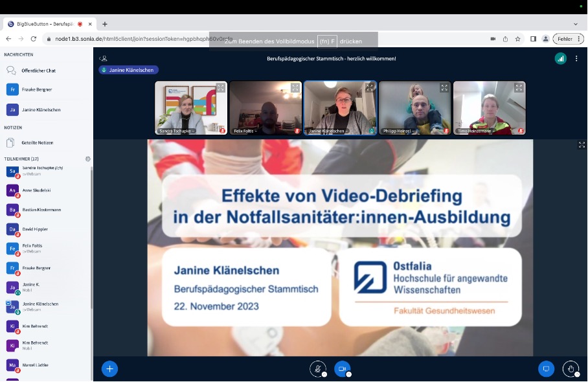Open Janine Klänelschen webcam name dropdown

pyautogui.click(x=328, y=131)
